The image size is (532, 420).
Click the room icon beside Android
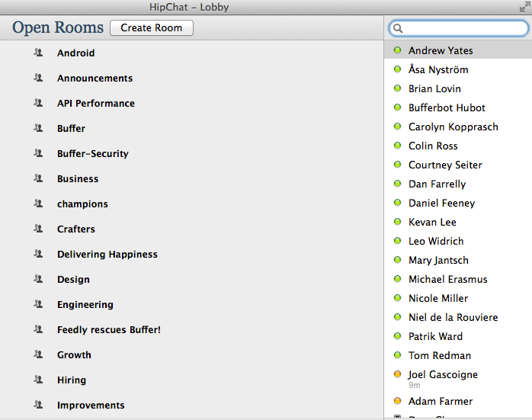(38, 53)
